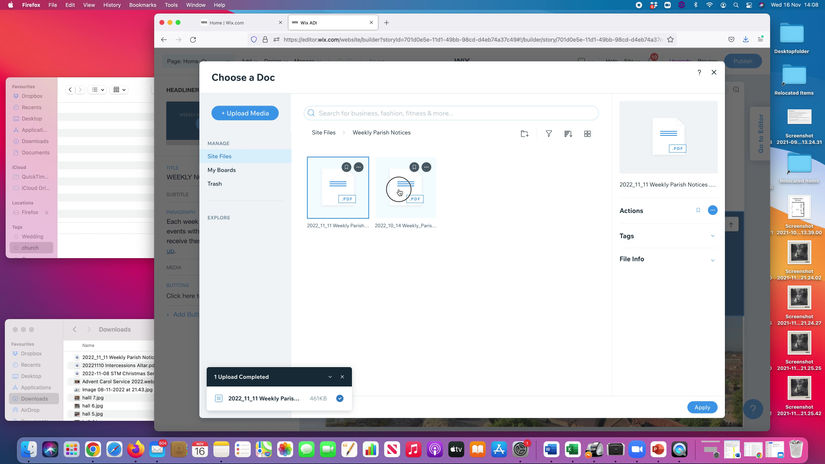Click bookmark icon beside Actions

(x=698, y=210)
